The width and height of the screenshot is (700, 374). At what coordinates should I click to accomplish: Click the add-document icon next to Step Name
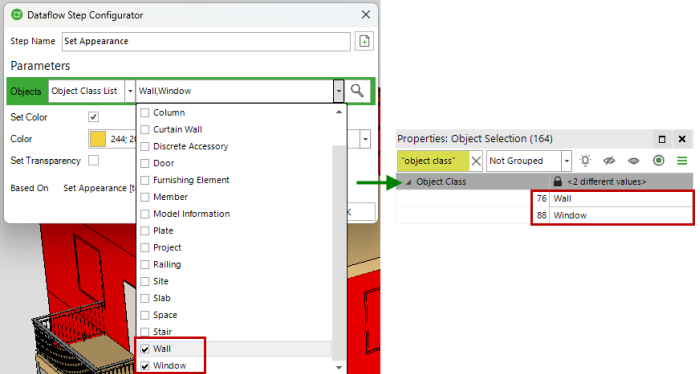(364, 42)
